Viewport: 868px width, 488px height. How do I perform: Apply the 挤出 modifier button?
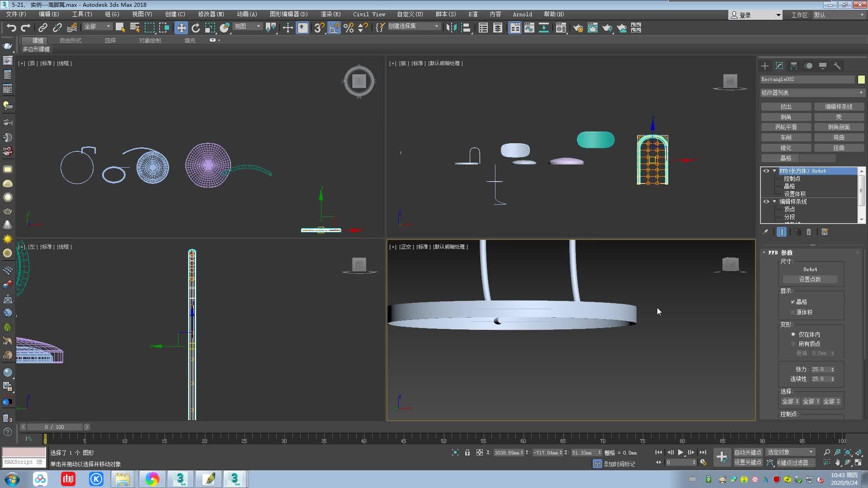(786, 107)
